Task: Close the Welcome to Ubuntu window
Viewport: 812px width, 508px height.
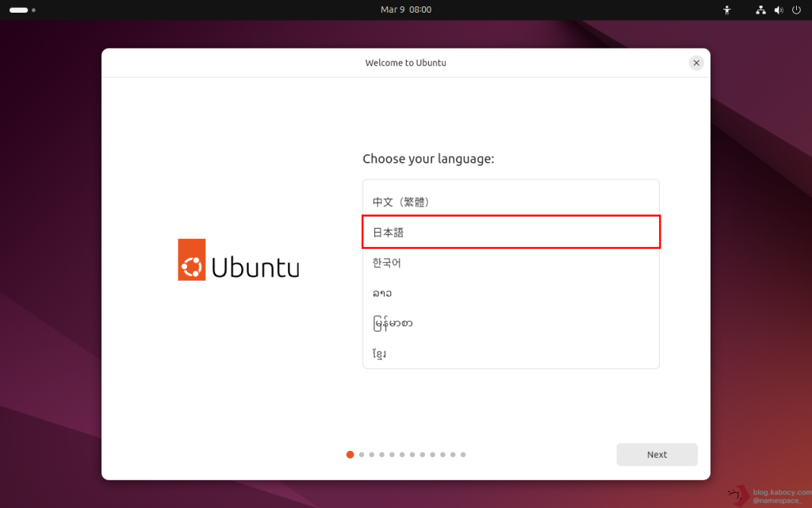Action: coord(696,63)
